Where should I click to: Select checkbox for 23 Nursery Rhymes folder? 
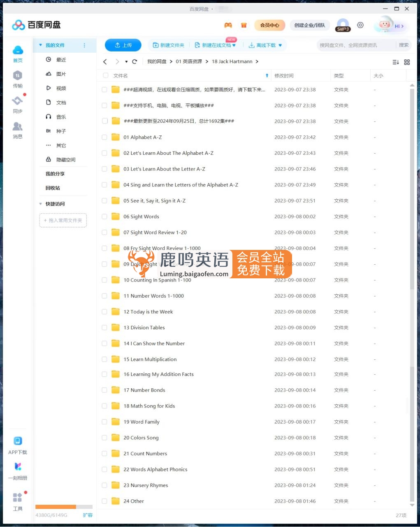pos(104,485)
